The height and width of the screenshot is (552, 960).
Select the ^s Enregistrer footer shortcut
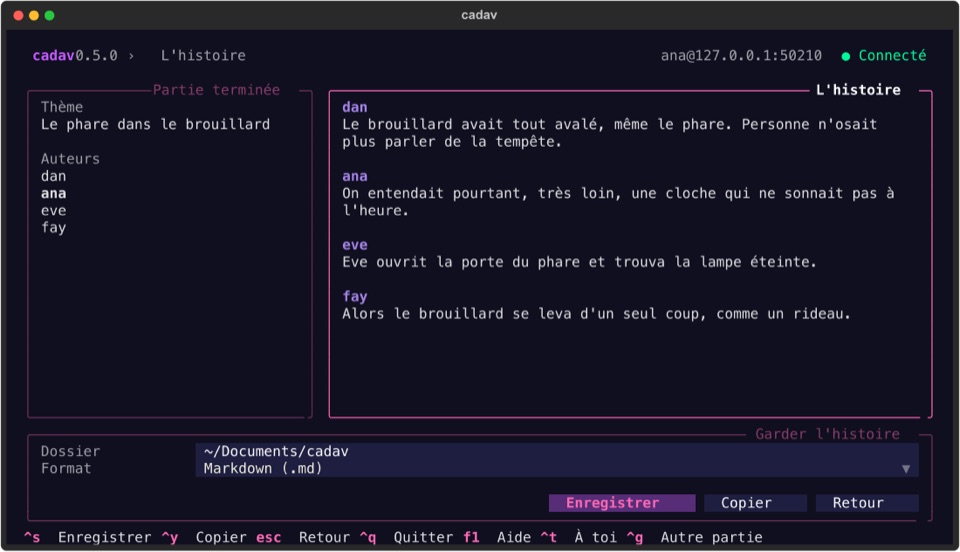coord(87,537)
